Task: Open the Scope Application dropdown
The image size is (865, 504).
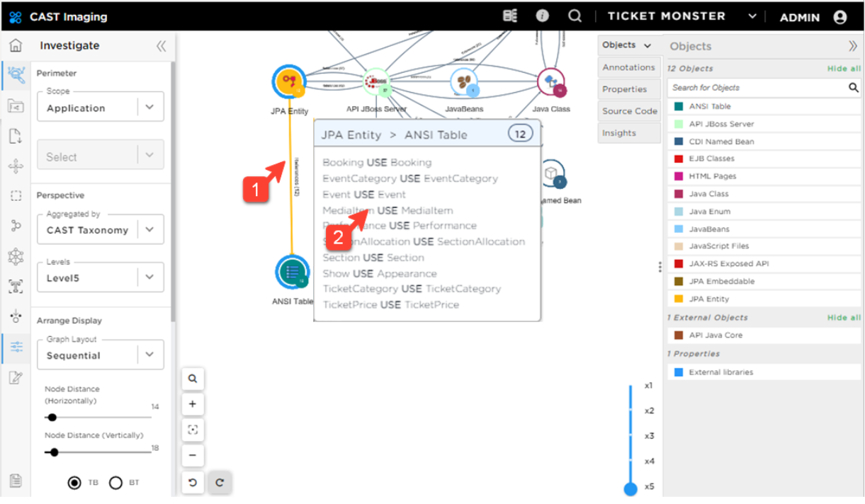Action: [x=100, y=107]
